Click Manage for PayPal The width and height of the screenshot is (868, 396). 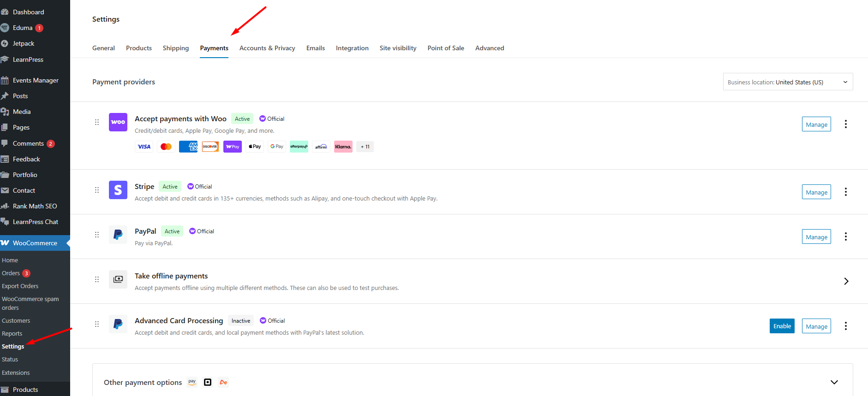click(x=816, y=236)
